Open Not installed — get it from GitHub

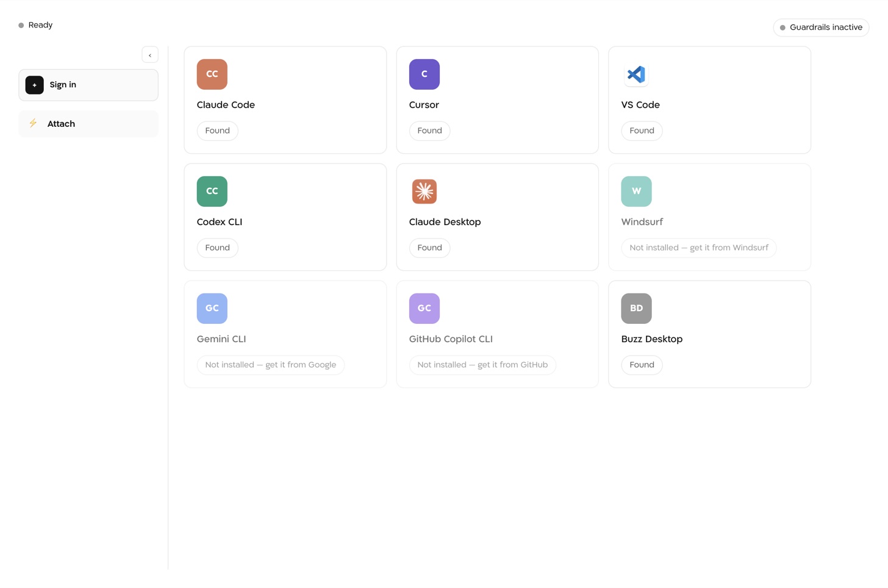tap(482, 365)
